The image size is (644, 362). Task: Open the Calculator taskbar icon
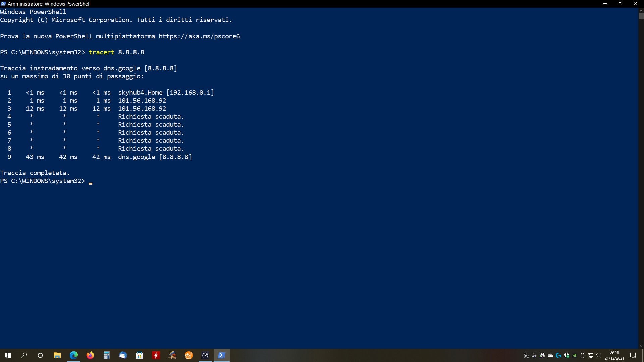(106, 355)
